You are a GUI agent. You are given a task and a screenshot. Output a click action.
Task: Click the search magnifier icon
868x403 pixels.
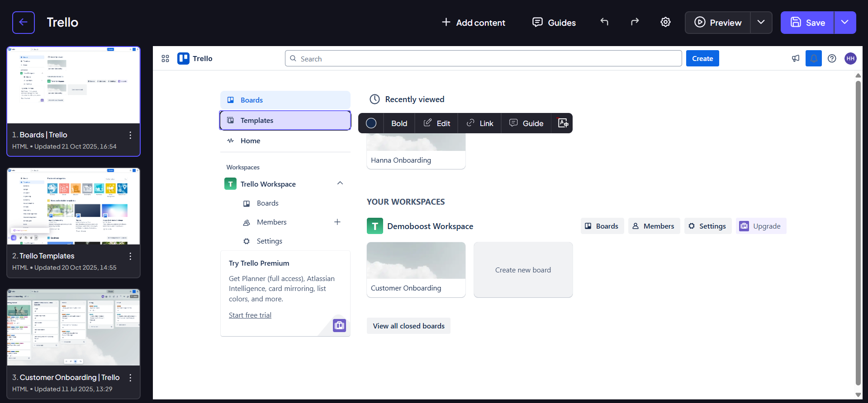point(293,58)
